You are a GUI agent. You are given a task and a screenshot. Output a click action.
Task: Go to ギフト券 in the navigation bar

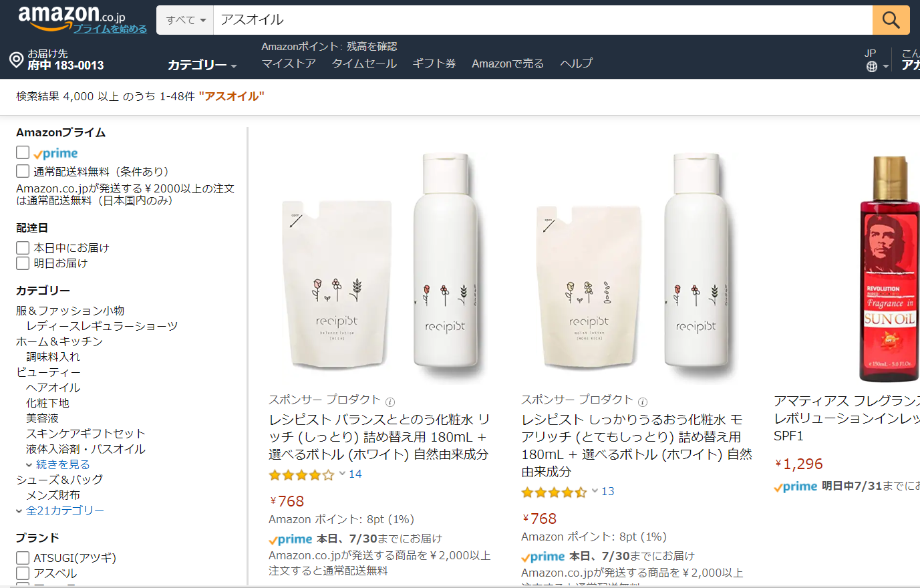pos(434,63)
